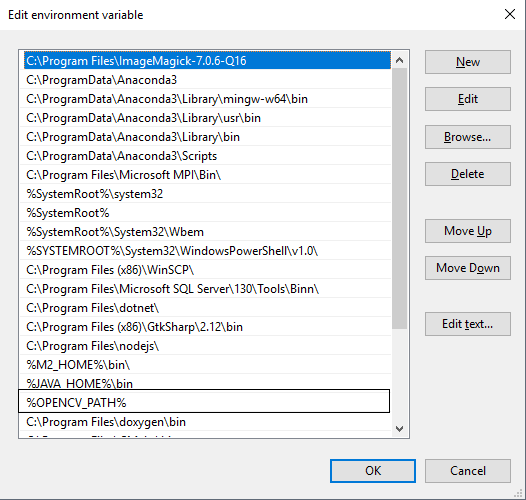Select the nodejs path entry

coord(205,346)
